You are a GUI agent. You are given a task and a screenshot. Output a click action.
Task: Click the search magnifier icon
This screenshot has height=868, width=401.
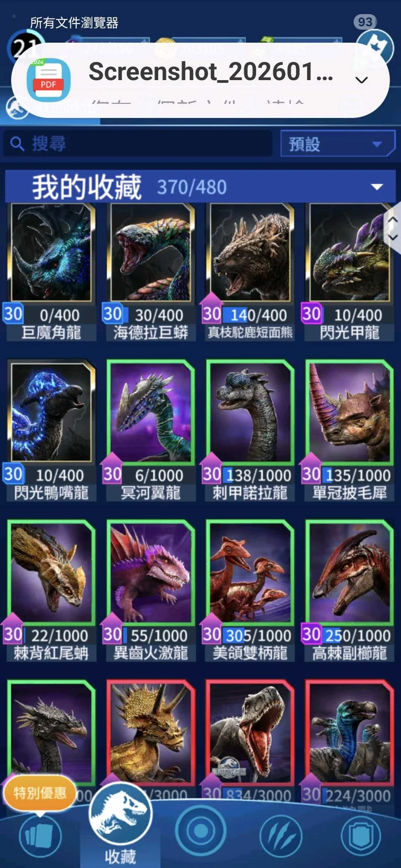tap(17, 144)
